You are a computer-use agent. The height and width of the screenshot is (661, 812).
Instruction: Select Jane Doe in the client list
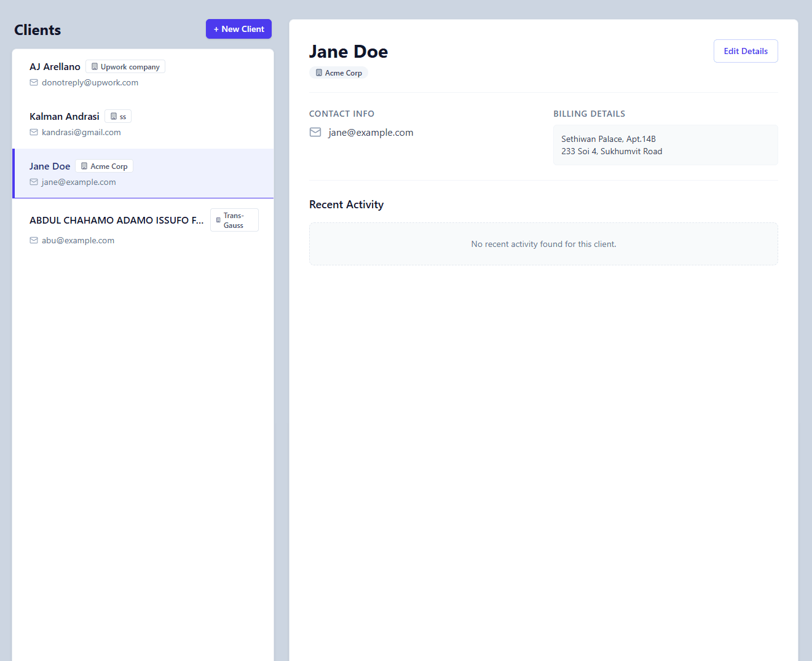143,174
